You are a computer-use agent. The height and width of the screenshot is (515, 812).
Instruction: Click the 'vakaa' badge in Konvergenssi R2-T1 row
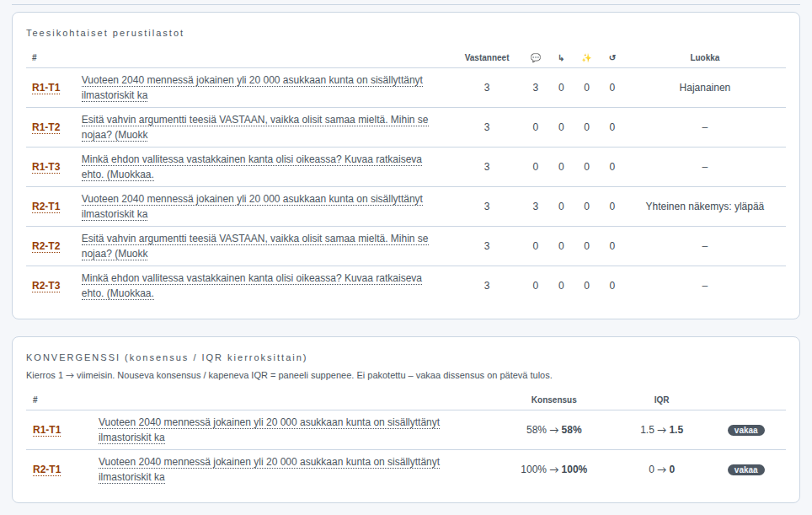pos(745,470)
